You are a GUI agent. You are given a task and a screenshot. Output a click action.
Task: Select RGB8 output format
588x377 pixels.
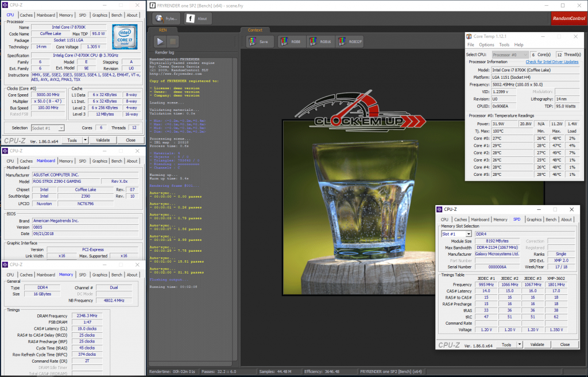point(291,41)
